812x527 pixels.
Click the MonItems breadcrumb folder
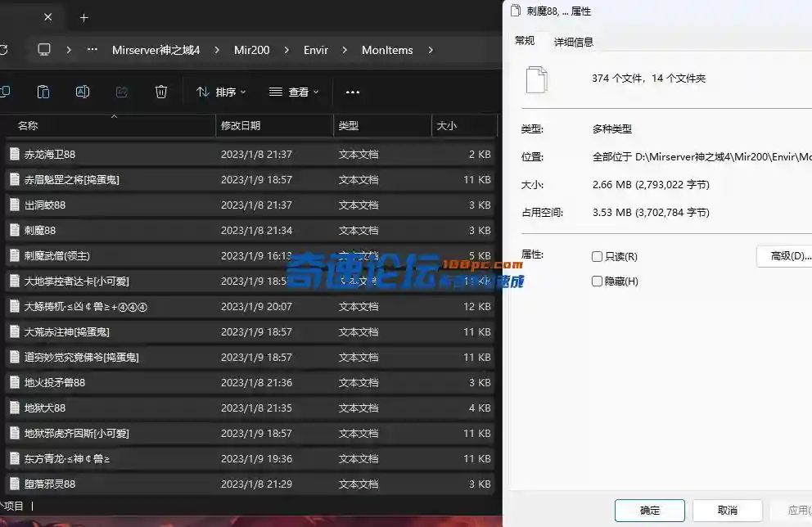pos(387,50)
